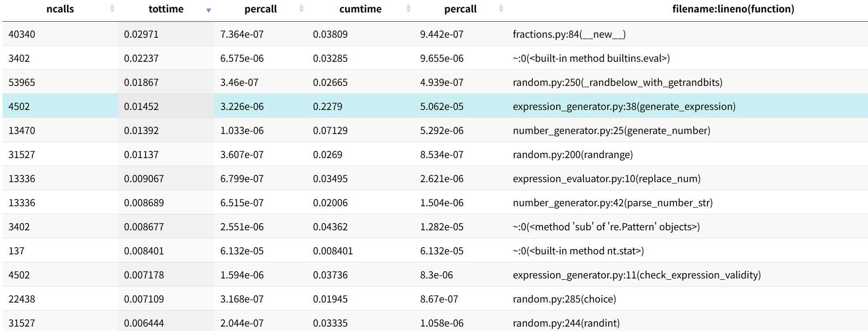
Task: Click the sort arrows beside ncalls header
Action: [112, 8]
